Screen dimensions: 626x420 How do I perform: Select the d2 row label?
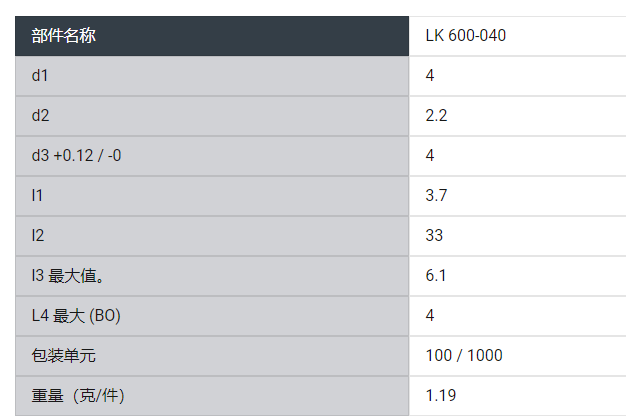tap(40, 116)
